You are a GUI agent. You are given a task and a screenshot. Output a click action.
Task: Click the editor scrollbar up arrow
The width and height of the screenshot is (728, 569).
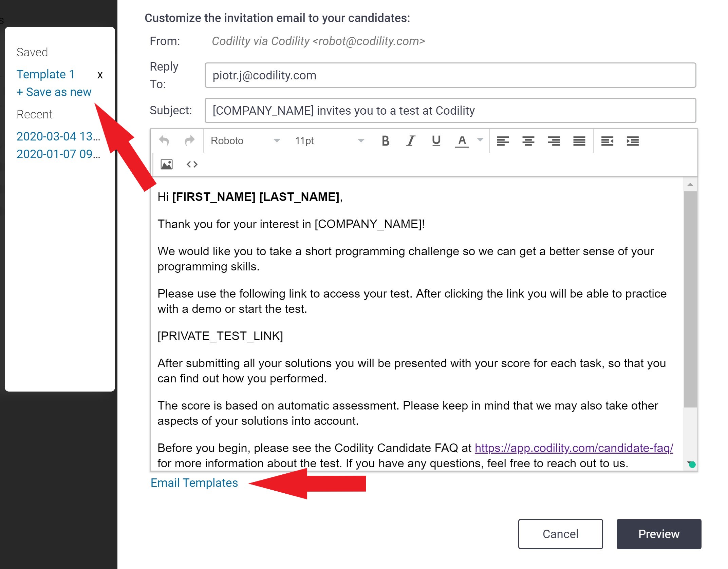point(690,185)
